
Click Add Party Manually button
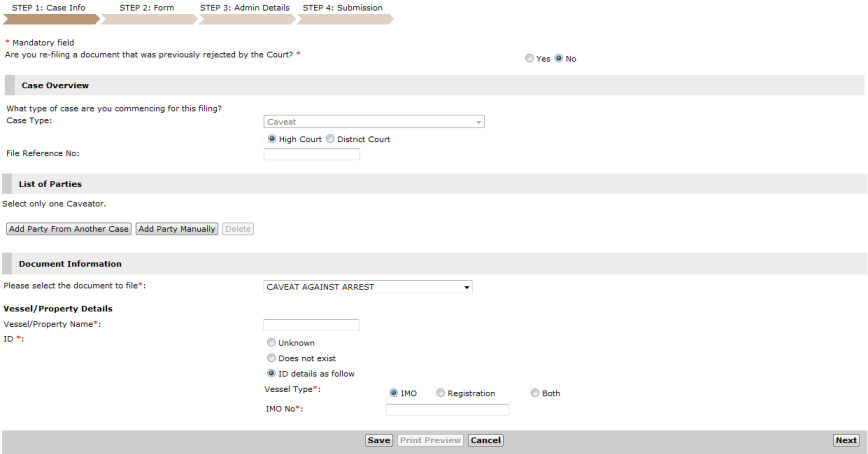[x=177, y=229]
